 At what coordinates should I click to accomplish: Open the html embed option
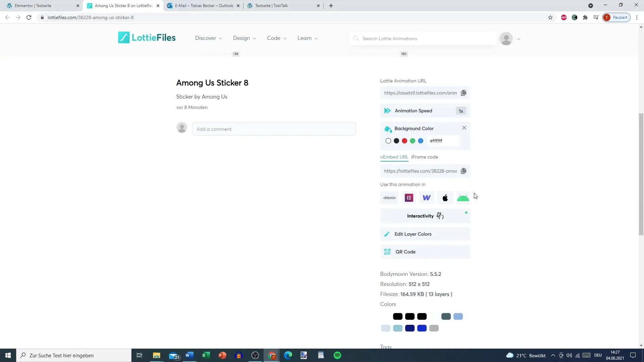389,198
